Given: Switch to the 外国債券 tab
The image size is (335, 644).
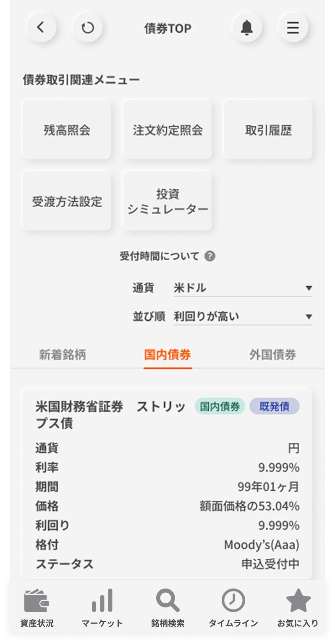Looking at the screenshot, I should (272, 355).
